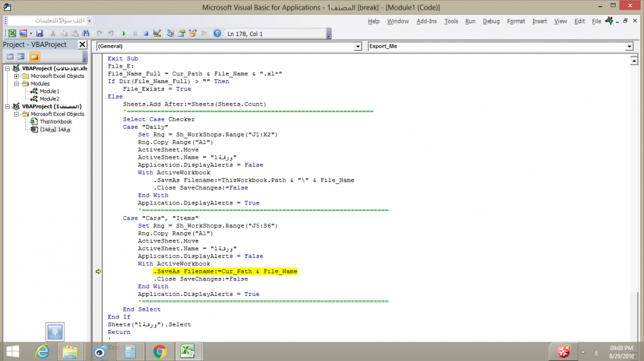
Task: Select Module1 in project tree
Action: coord(50,91)
